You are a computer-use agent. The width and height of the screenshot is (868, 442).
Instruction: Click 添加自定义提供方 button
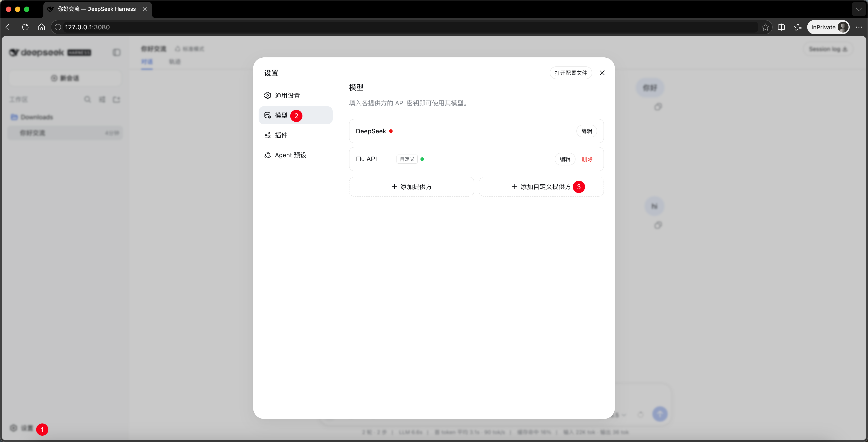[541, 187]
